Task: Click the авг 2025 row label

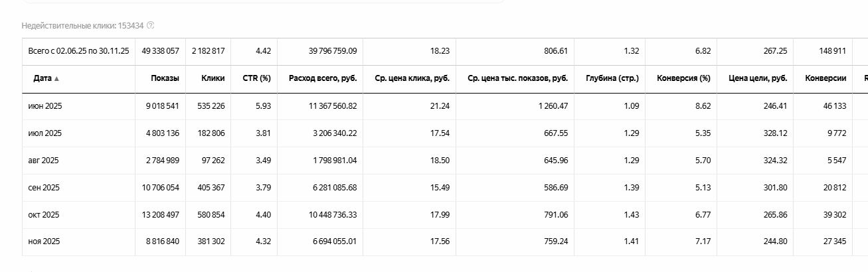Action: (x=44, y=161)
